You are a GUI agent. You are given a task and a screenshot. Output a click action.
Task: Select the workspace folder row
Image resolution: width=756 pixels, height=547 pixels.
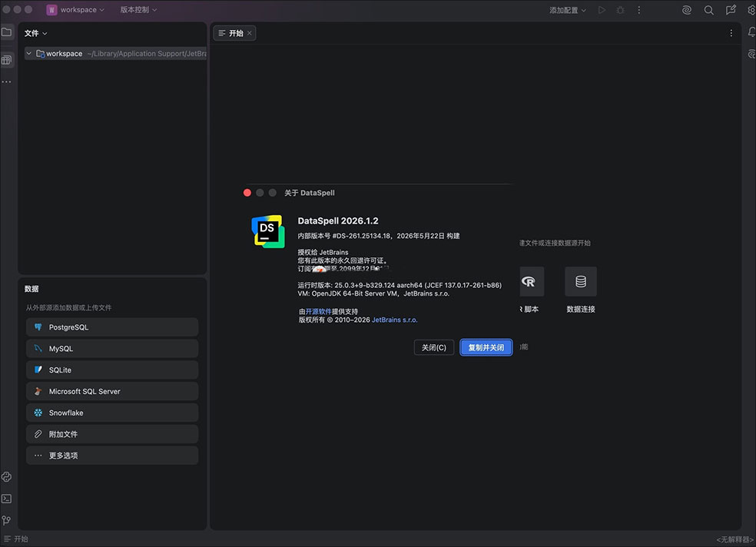[115, 54]
